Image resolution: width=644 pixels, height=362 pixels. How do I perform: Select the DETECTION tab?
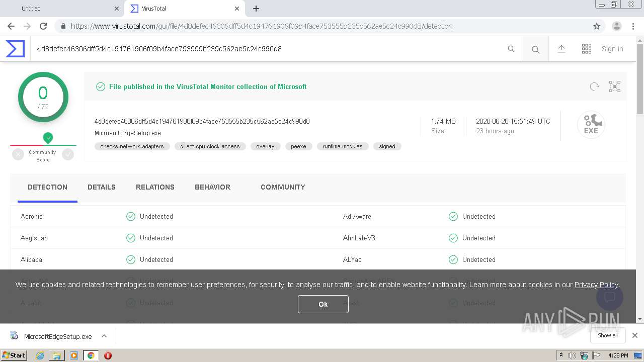pyautogui.click(x=47, y=187)
